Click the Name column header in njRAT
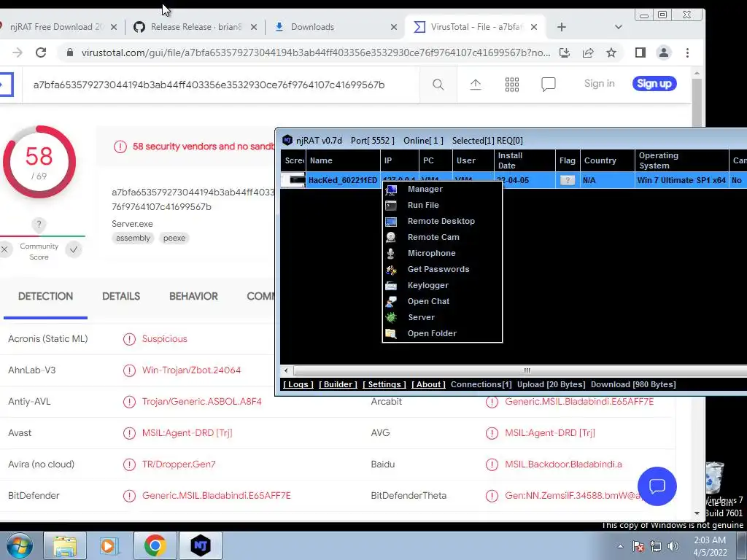Viewport: 747px width, 560px height. click(343, 160)
